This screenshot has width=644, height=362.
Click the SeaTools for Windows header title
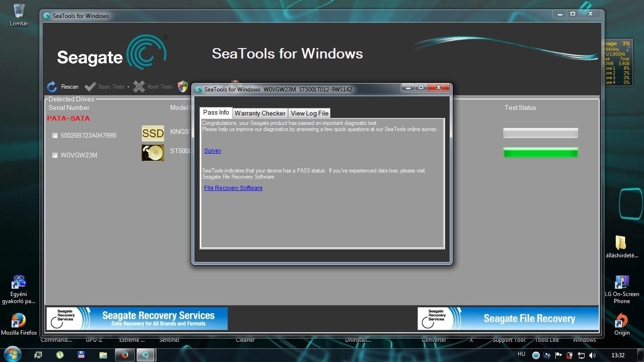287,53
